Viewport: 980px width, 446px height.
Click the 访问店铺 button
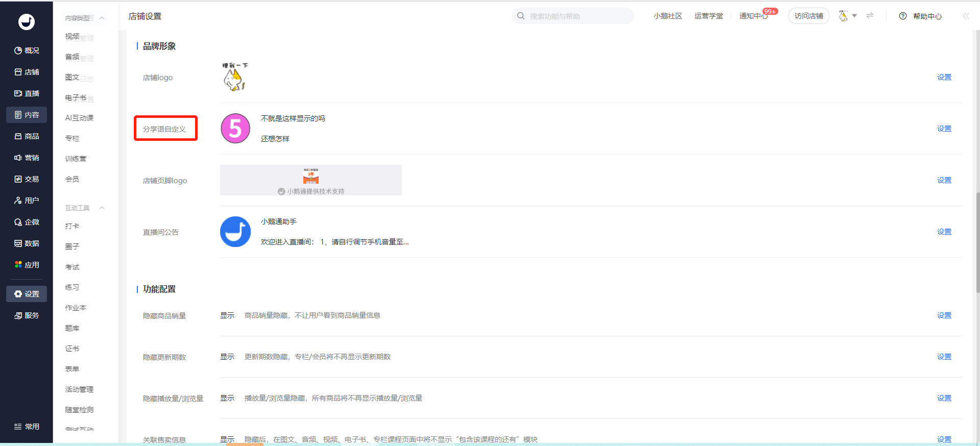pos(808,16)
